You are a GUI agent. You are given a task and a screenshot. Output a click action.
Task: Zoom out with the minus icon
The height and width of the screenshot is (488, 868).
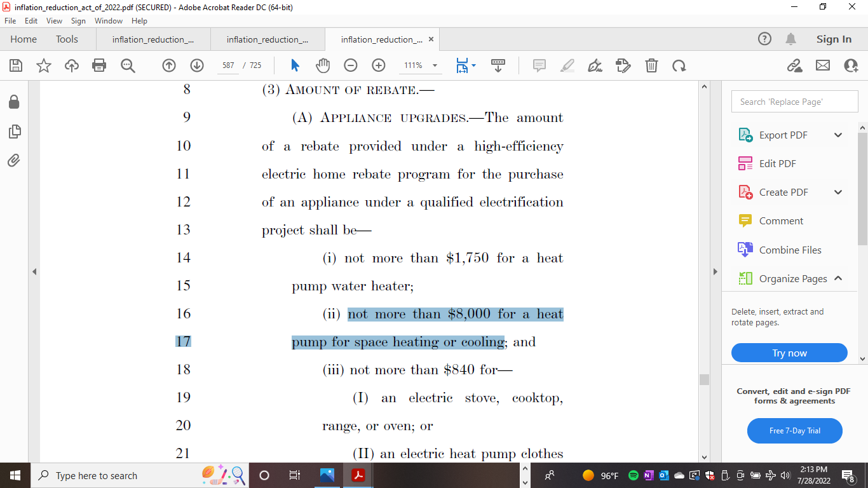(351, 65)
